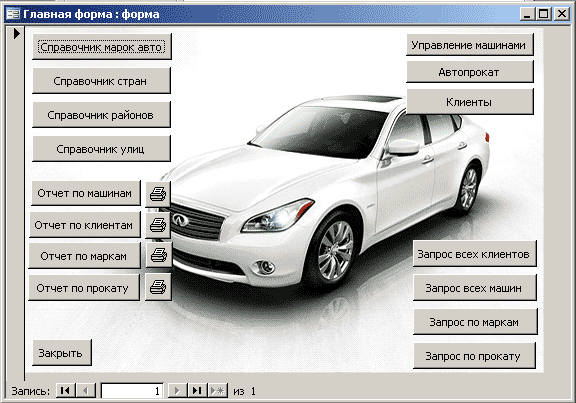Run Запрос всех машин

tap(475, 288)
